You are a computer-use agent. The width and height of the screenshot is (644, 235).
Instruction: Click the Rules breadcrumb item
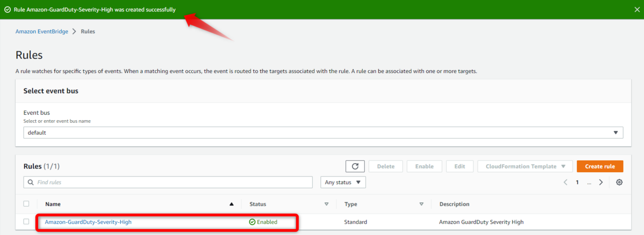point(88,32)
